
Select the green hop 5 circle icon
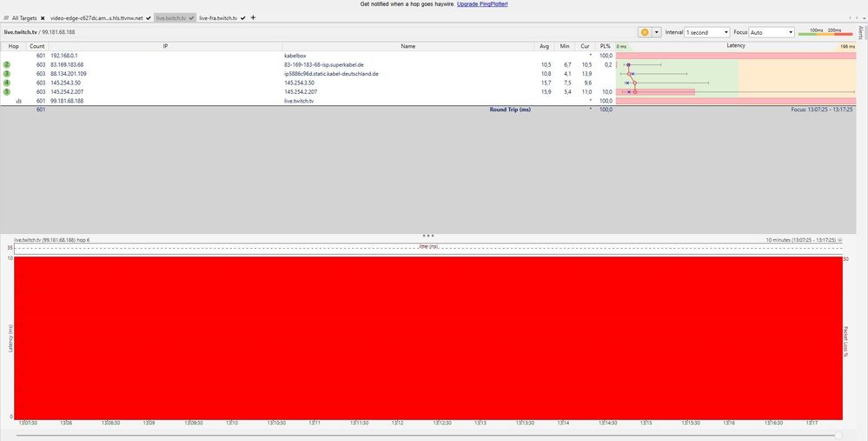click(x=7, y=92)
